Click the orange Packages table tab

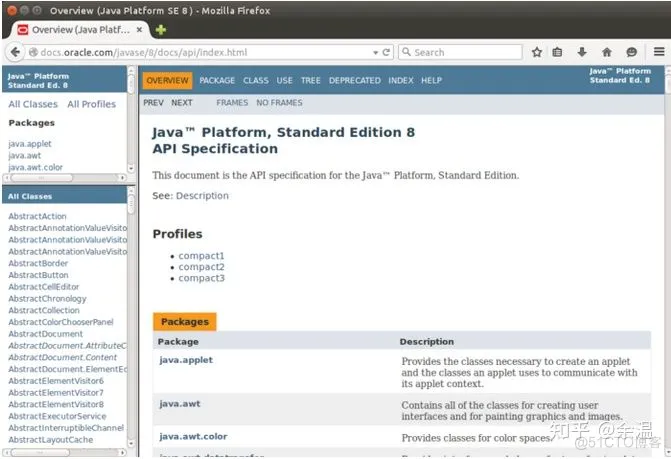(184, 322)
